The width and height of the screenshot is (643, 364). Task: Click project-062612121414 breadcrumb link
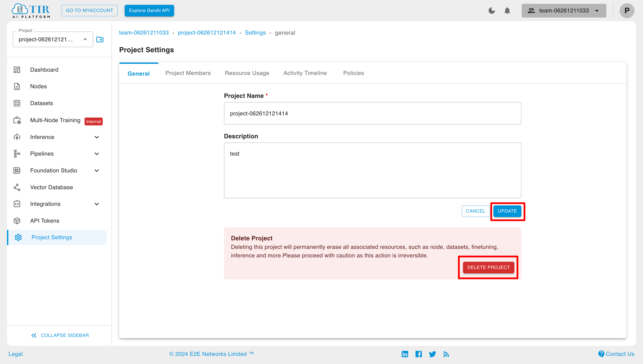(x=207, y=33)
